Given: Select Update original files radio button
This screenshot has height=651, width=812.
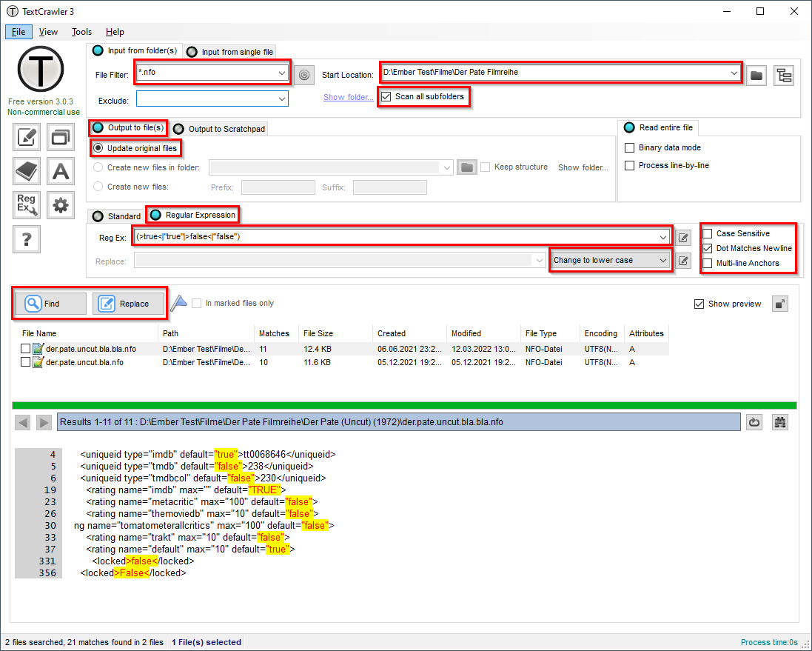Looking at the screenshot, I should 98,148.
